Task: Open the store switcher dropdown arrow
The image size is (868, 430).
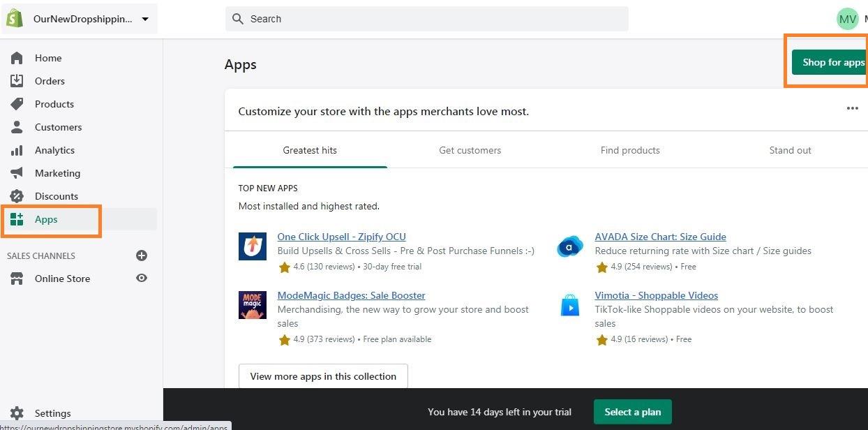Action: (145, 19)
